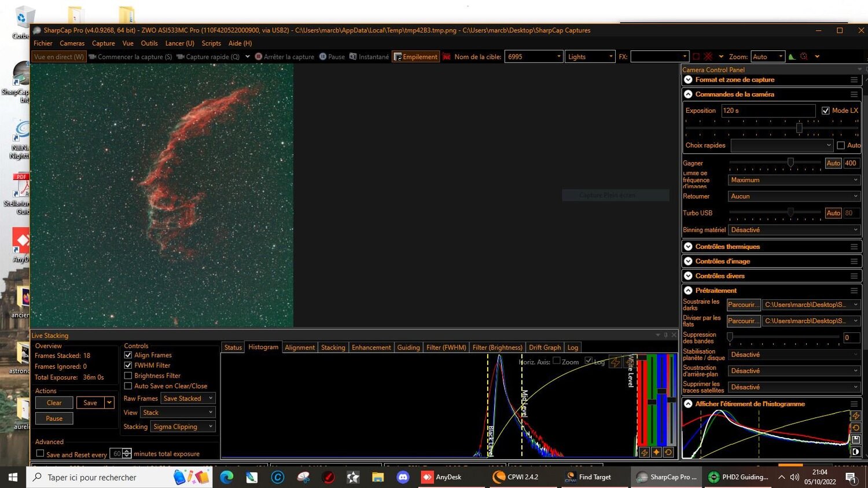Click Parcourir for Soustraire les darks
This screenshot has width=868, height=488.
coord(743,304)
